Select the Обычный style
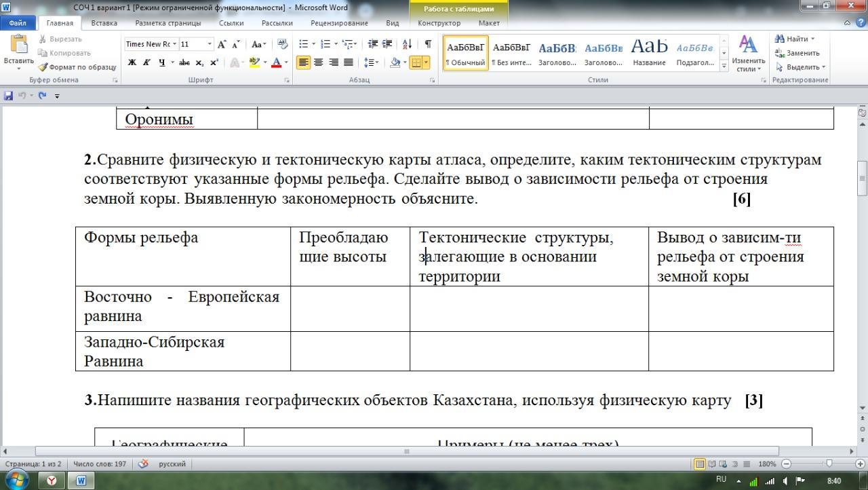Screen dimensions: 868x490 coord(465,53)
